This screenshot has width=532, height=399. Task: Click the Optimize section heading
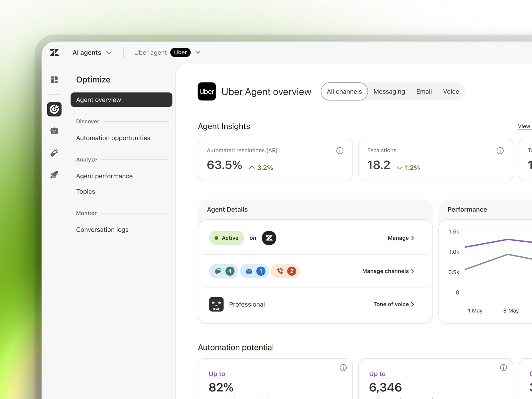93,79
